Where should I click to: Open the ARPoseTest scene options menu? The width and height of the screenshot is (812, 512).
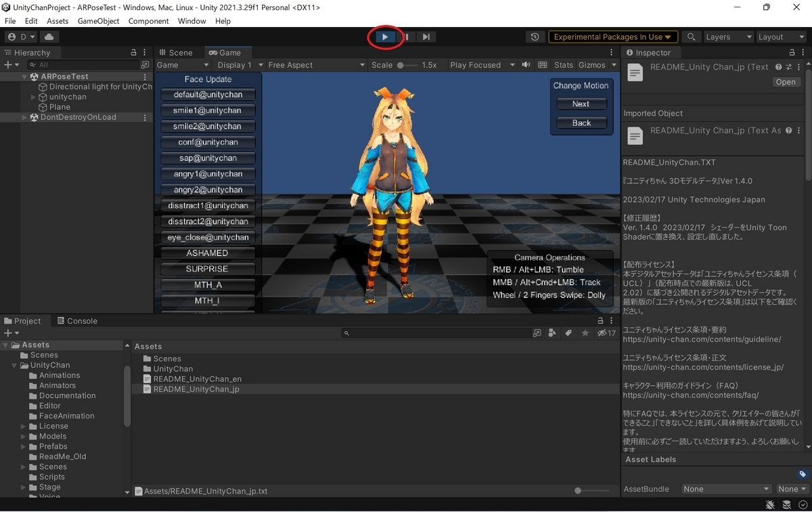[x=145, y=77]
